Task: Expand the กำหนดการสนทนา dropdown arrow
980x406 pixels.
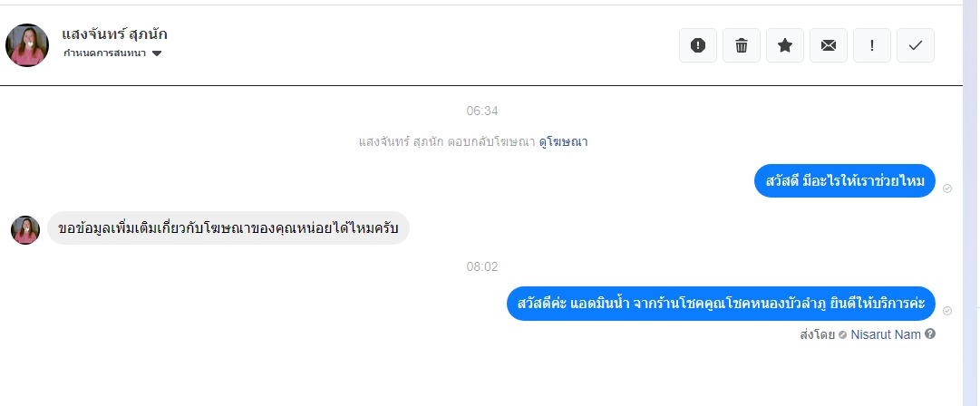Action: [157, 54]
